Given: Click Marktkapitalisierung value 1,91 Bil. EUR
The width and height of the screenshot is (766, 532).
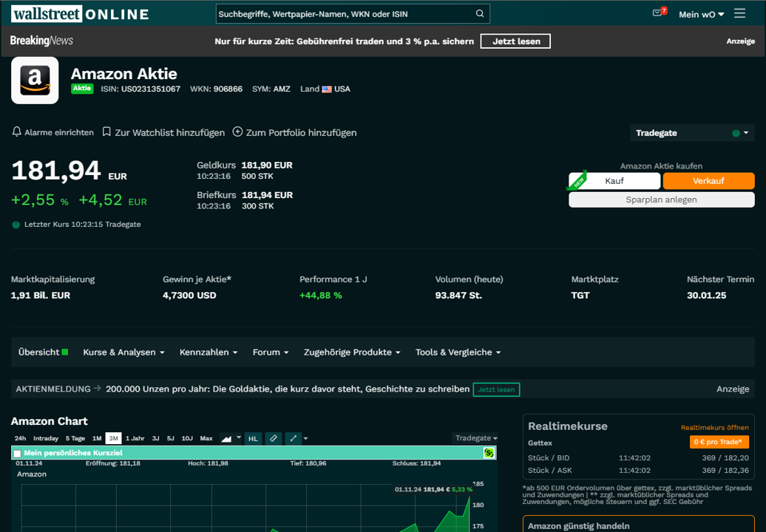Looking at the screenshot, I should pyautogui.click(x=41, y=296).
